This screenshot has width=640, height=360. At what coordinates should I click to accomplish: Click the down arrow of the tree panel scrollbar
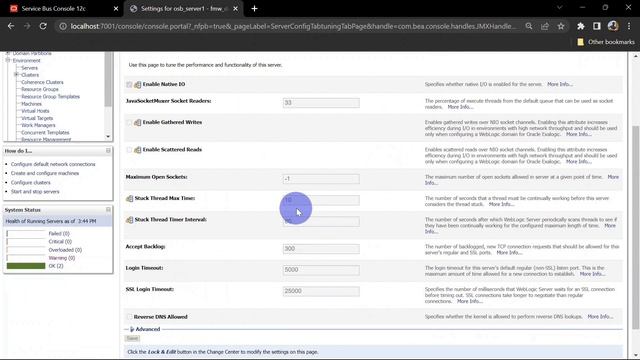(108, 137)
